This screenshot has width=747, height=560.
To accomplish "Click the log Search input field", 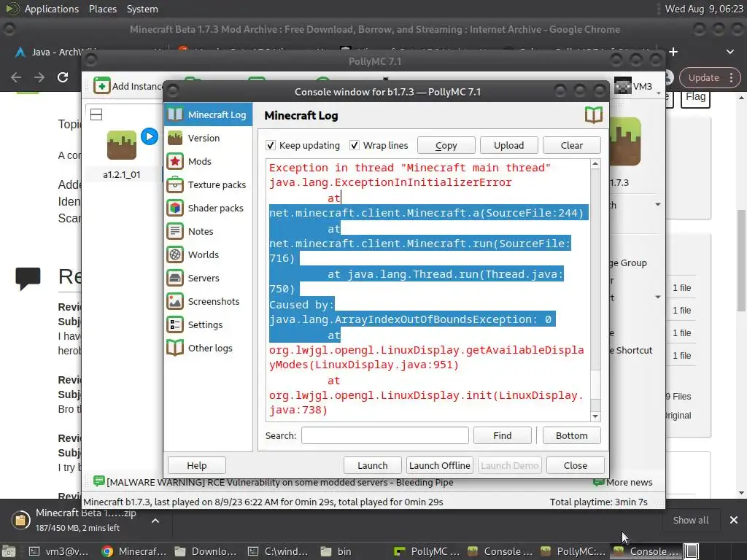I will pyautogui.click(x=385, y=435).
